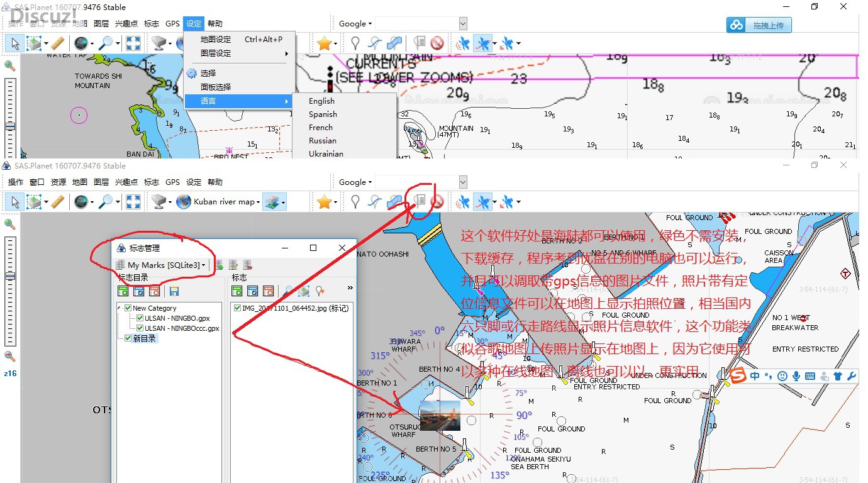Toggle 新目录 category checkbox

click(x=128, y=338)
